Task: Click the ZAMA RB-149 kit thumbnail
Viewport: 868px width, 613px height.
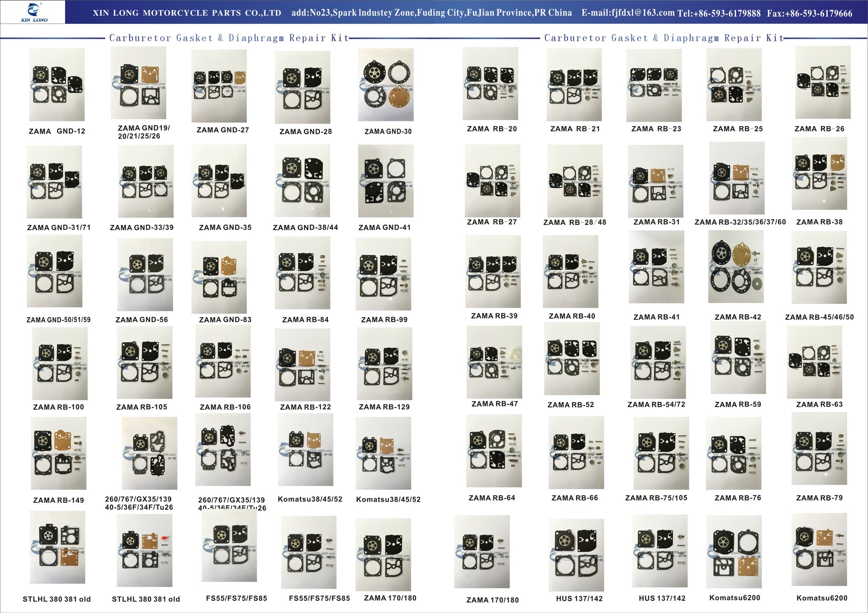Action: 58,453
